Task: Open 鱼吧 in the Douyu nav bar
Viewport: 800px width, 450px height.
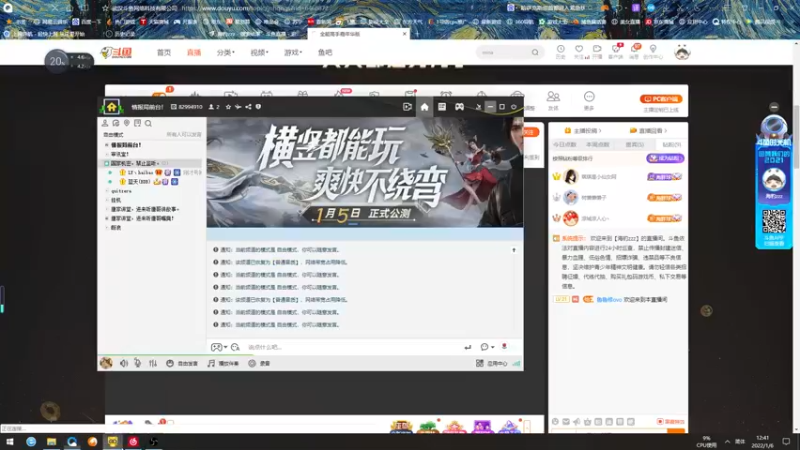Action: click(325, 53)
